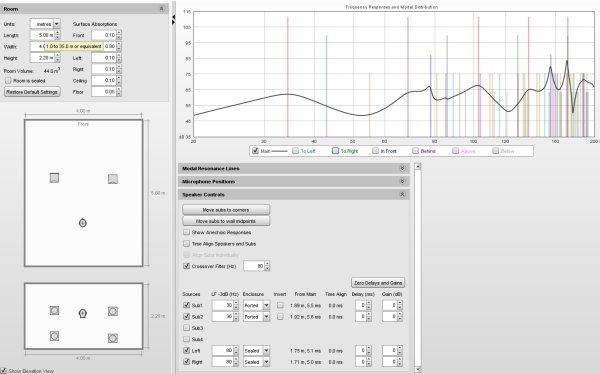The image size is (600, 374).
Task: Click the Sub2 Gain stepper arrows
Action: click(x=400, y=317)
